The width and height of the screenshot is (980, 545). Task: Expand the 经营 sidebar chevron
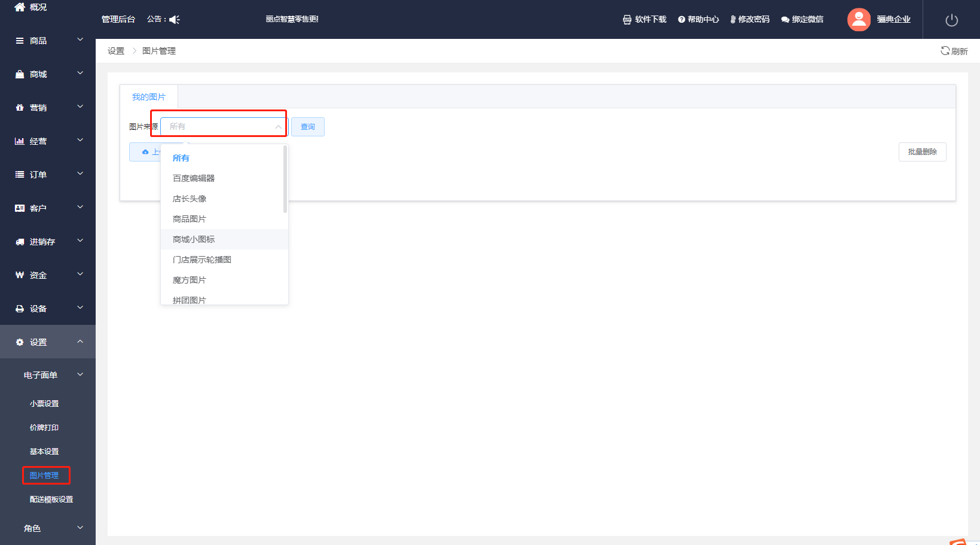pyautogui.click(x=80, y=141)
